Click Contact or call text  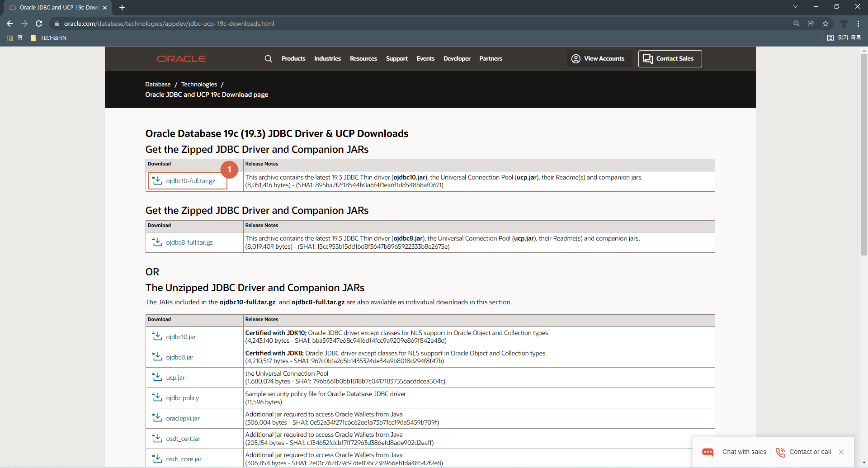810,452
